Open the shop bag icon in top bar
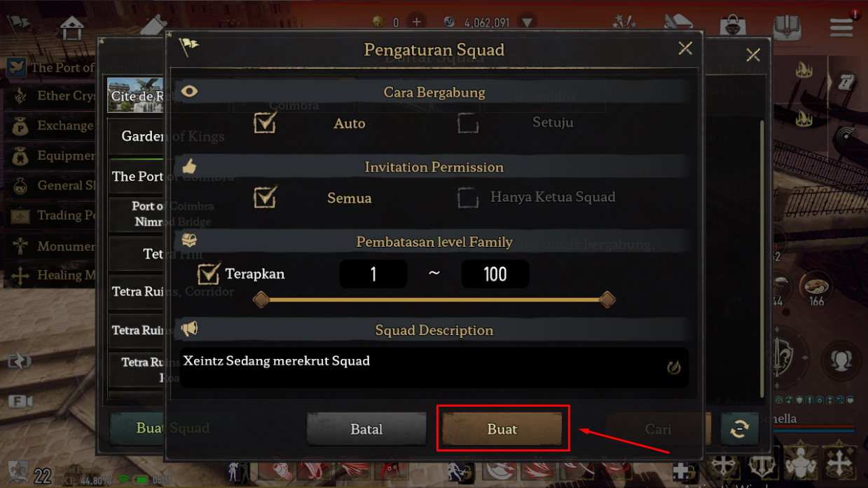 733,27
